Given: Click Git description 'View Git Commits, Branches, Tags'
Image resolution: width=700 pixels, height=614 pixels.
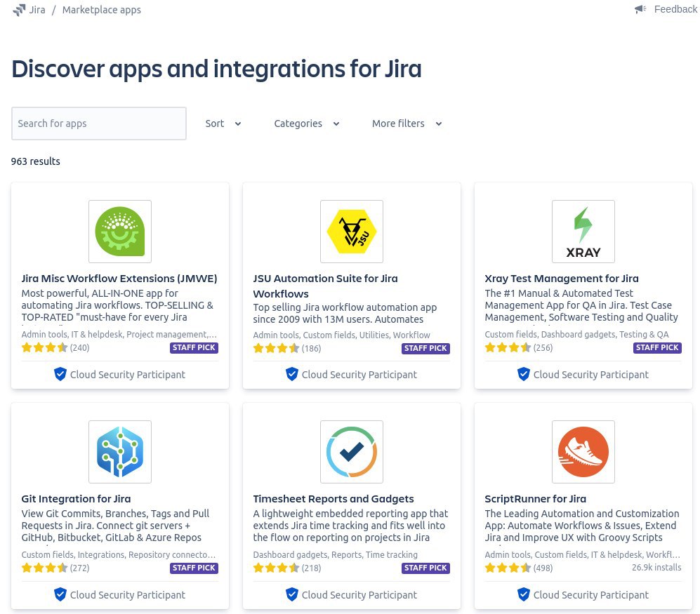Looking at the screenshot, I should pos(116,526).
